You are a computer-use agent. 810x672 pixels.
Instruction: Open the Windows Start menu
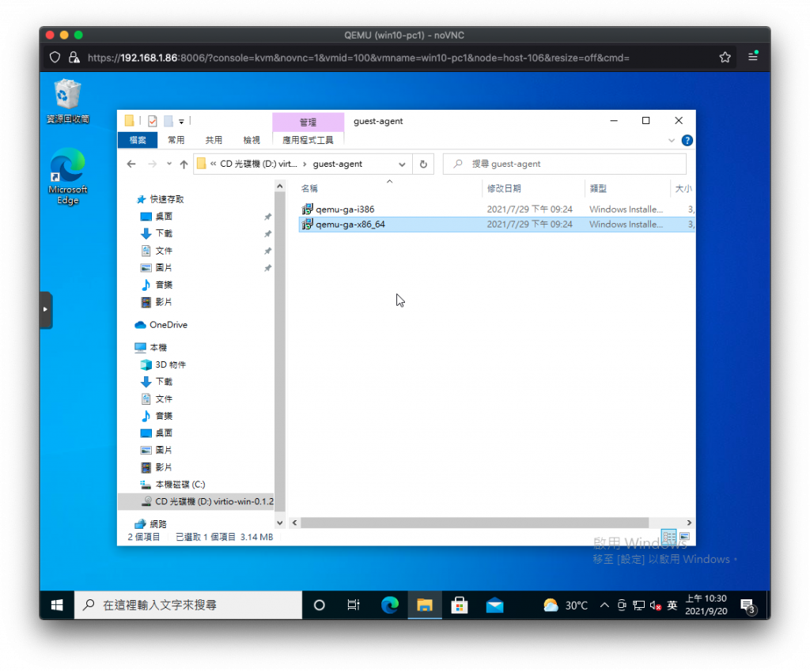[x=57, y=605]
